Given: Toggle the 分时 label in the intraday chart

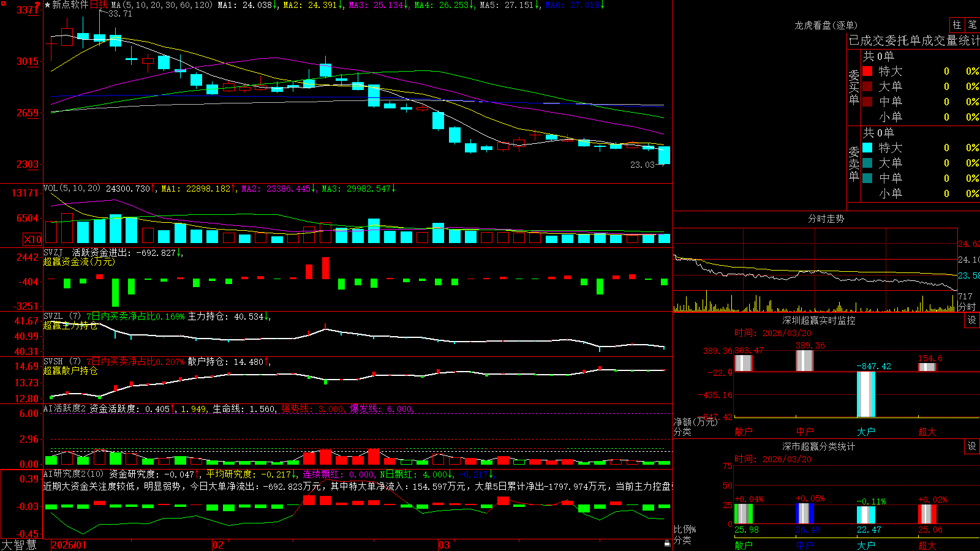Looking at the screenshot, I should point(967,306).
